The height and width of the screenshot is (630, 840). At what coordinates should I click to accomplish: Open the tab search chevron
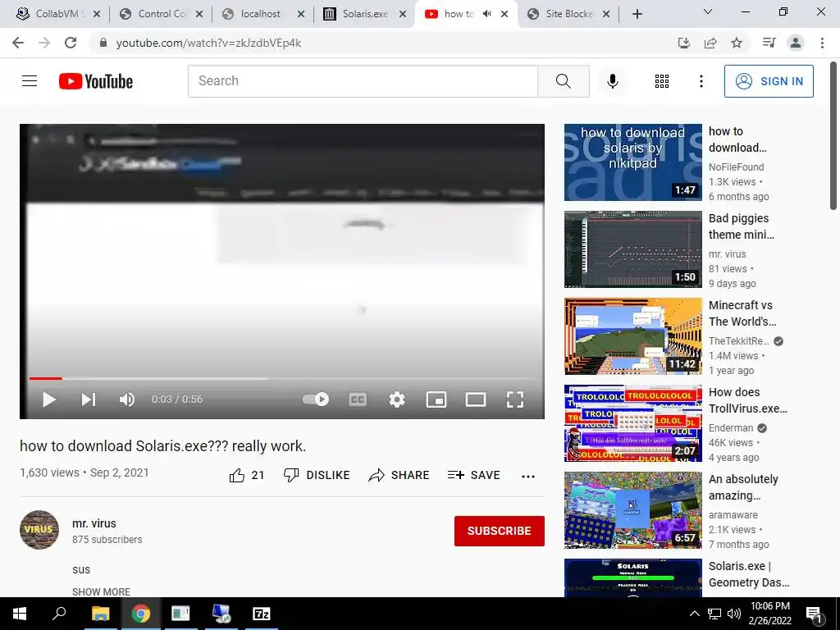[x=708, y=11]
